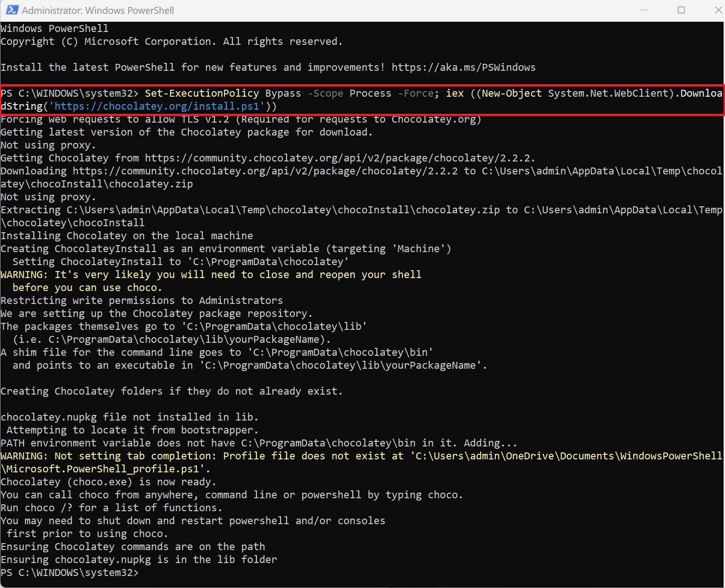Click 'Attempting to locate it from bootstrapper.' line
This screenshot has height=588, width=725.
click(x=132, y=430)
